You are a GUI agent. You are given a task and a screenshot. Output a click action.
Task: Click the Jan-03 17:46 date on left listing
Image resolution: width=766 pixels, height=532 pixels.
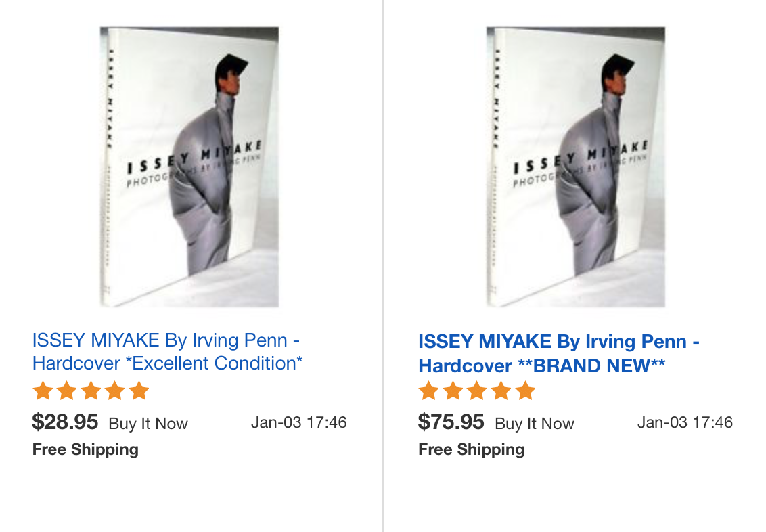click(299, 422)
